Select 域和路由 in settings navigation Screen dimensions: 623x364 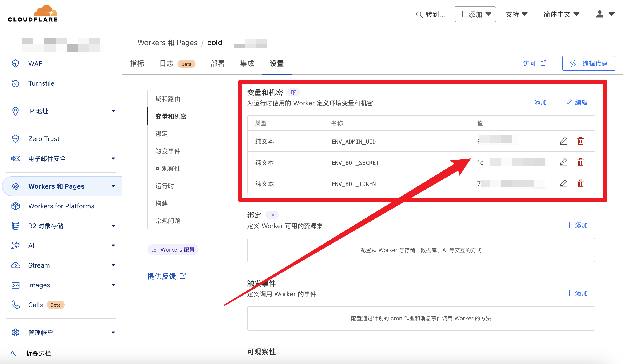point(168,99)
